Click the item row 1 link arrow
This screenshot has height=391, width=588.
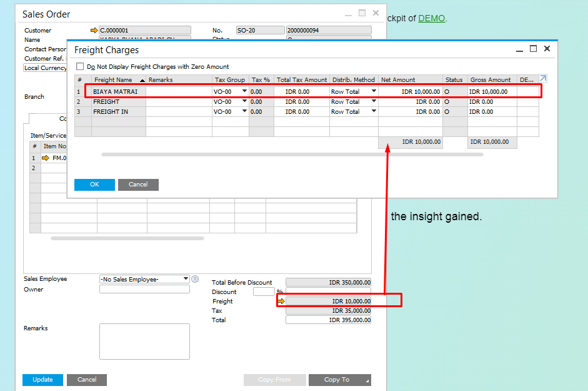point(46,158)
